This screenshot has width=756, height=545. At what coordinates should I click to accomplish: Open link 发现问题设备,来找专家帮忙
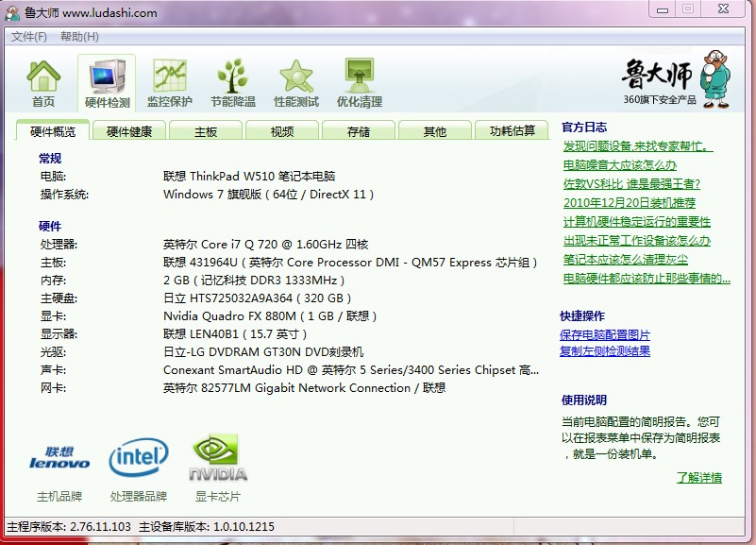[638, 146]
